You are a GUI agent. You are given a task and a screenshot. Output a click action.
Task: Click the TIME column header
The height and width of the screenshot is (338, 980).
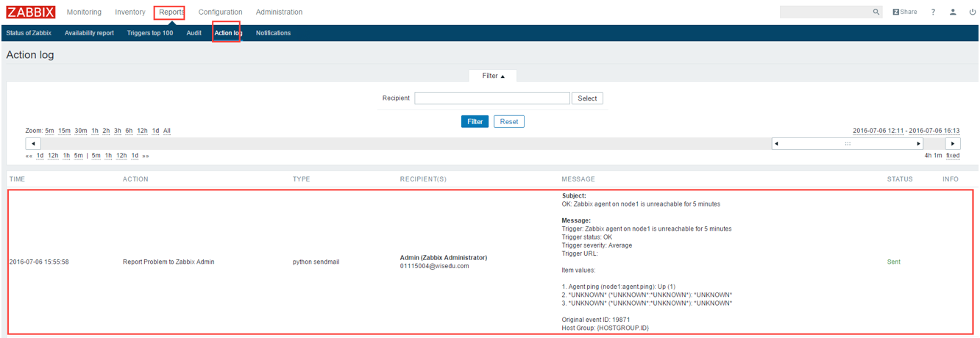point(17,179)
